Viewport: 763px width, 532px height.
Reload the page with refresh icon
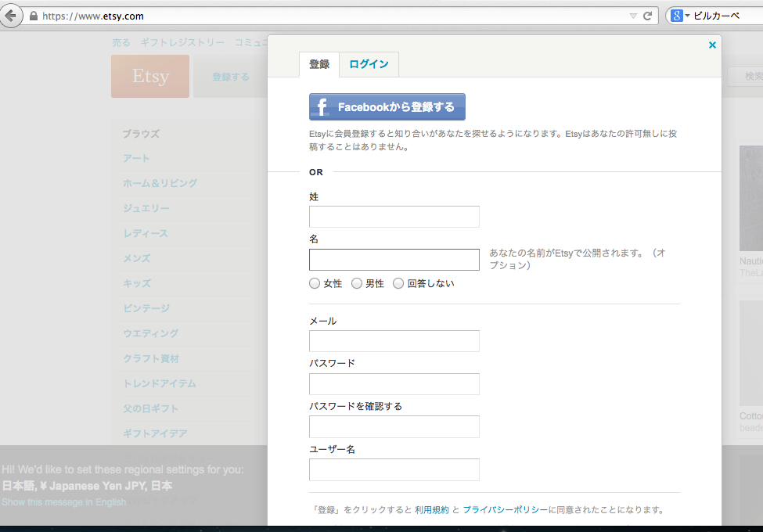(648, 16)
